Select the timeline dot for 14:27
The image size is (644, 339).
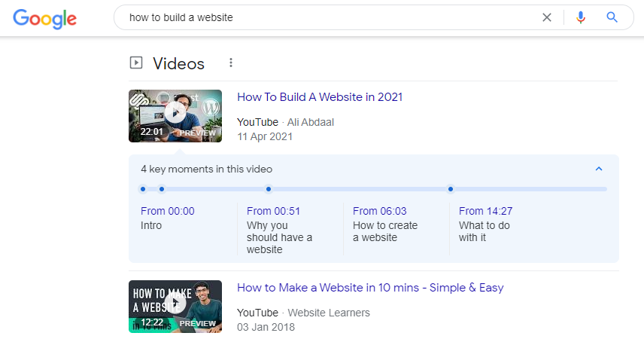451,189
